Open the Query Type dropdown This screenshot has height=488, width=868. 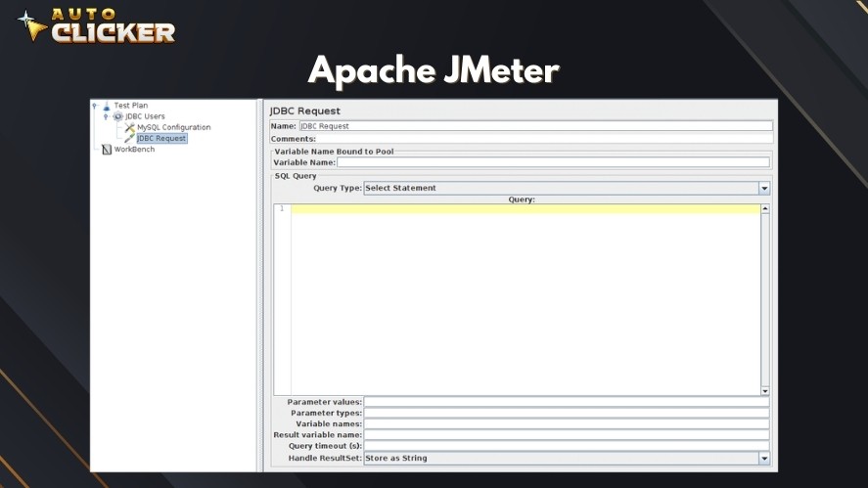coord(567,188)
